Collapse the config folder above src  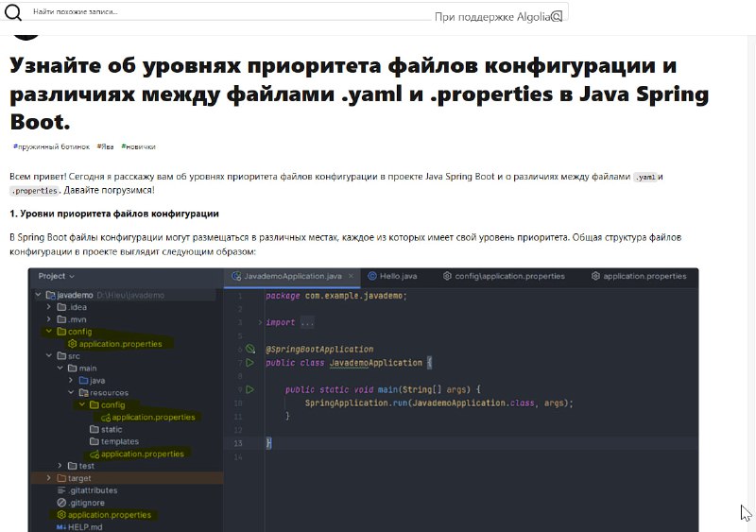tap(49, 332)
